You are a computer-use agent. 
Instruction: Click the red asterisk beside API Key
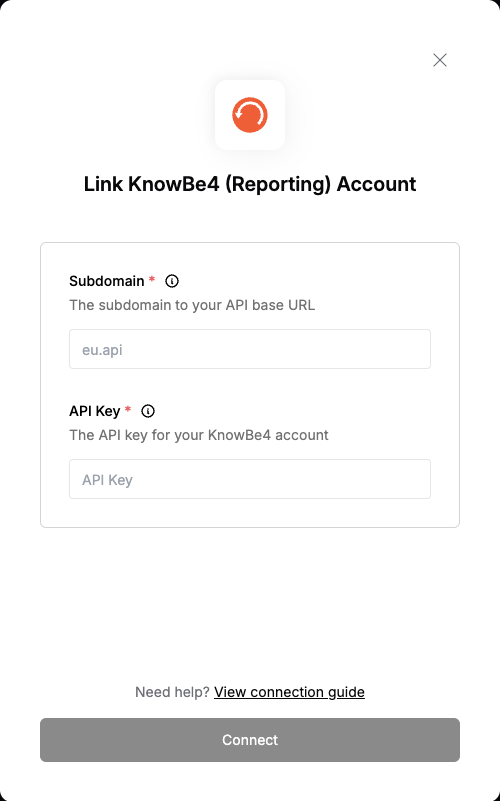(x=128, y=409)
